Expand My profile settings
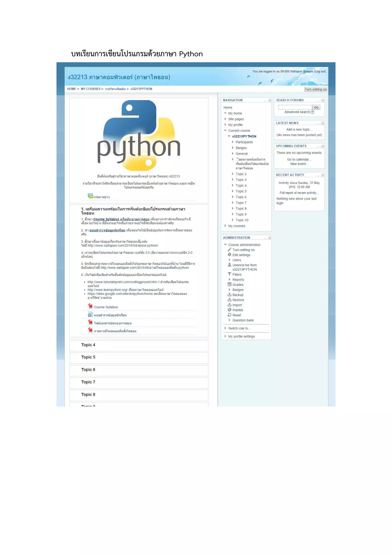Screen dimensions: 392x555 coord(225,336)
